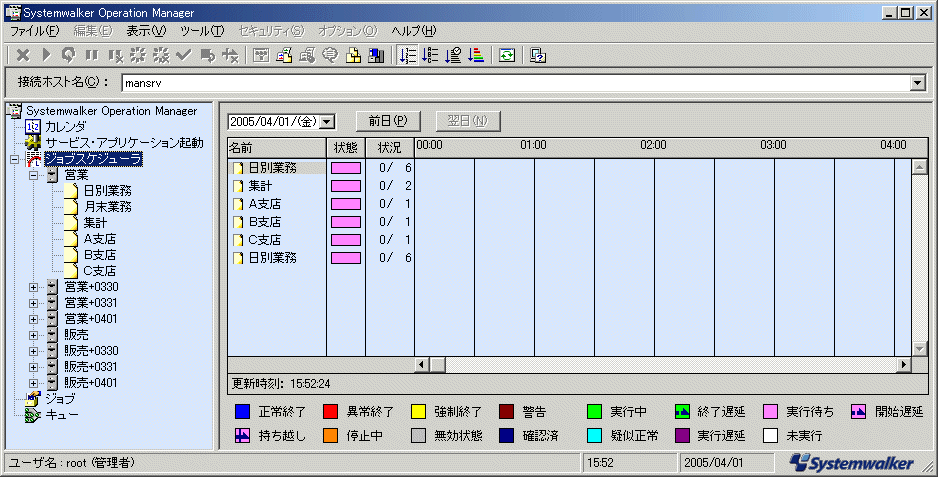Click the force-stop X toolbar icon
The width and height of the screenshot is (938, 477).
tap(23, 56)
